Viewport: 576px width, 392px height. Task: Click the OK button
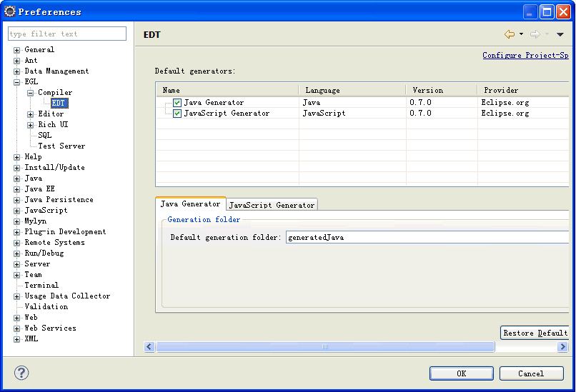462,373
